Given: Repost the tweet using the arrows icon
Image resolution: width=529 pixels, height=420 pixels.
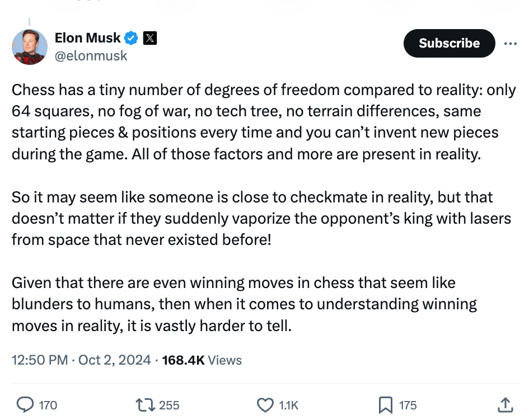Looking at the screenshot, I should pos(145,404).
